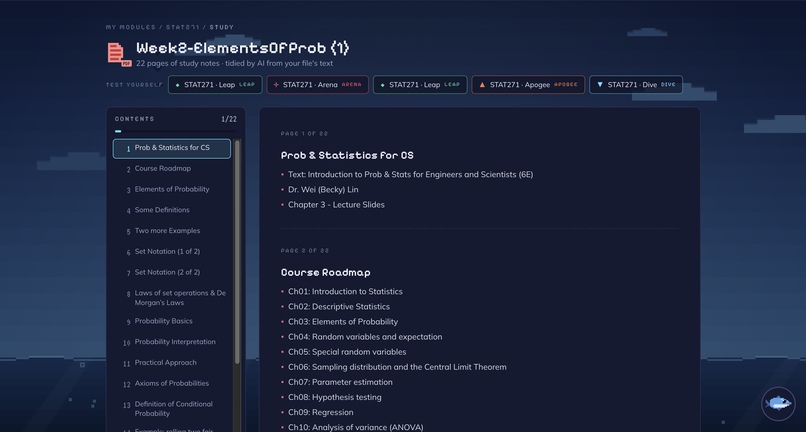This screenshot has width=806, height=432.
Task: Click 'Ch04: Random variables and expectation' line
Action: coord(365,337)
